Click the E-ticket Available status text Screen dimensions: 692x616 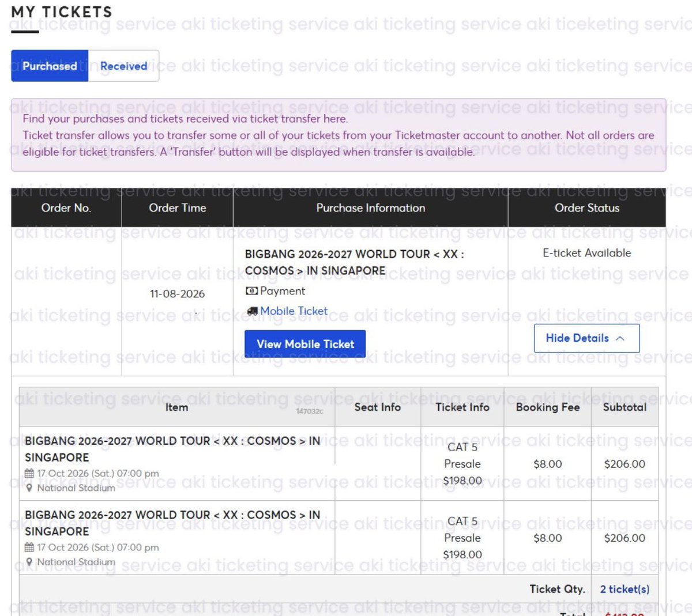point(587,253)
